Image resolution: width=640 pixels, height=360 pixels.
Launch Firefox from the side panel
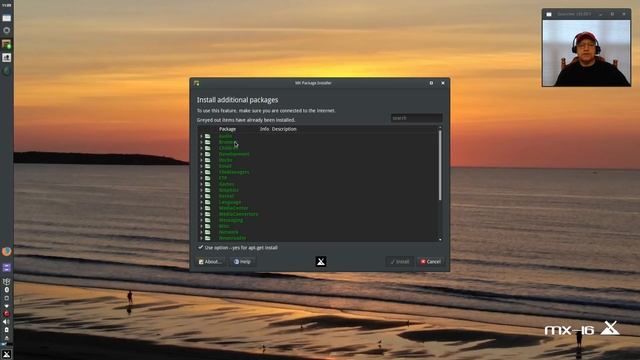click(x=6, y=251)
